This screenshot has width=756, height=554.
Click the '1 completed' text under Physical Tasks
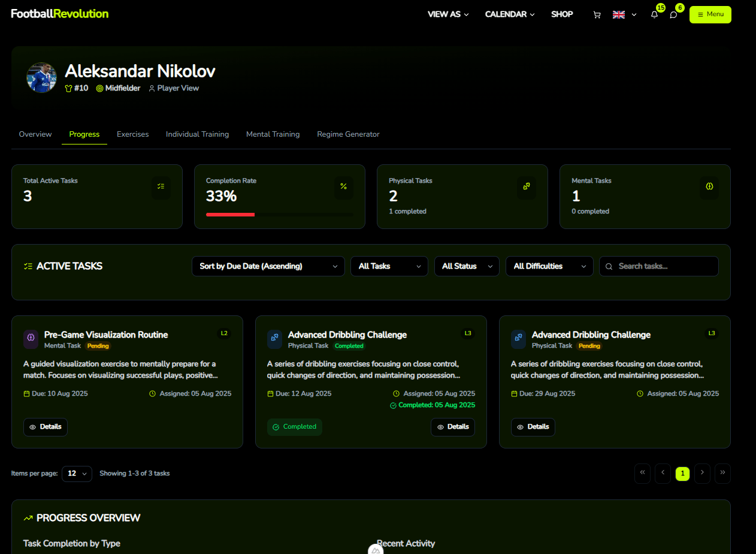(x=408, y=212)
